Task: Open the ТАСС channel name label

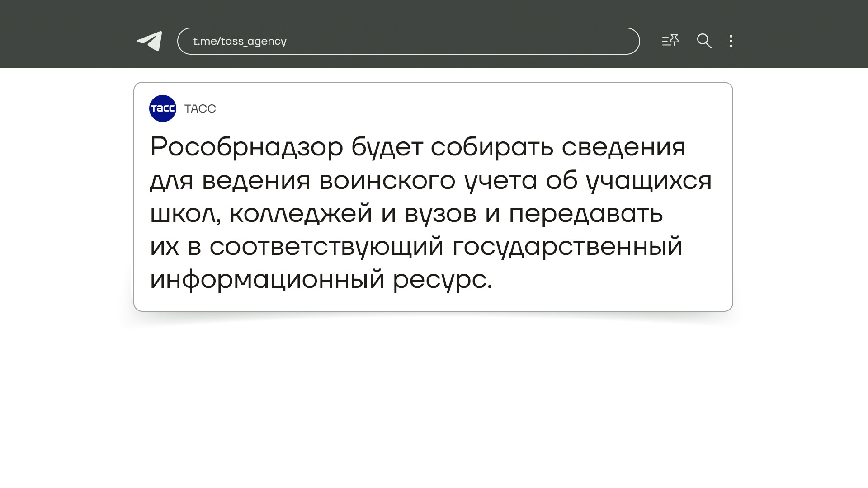Action: 200,109
